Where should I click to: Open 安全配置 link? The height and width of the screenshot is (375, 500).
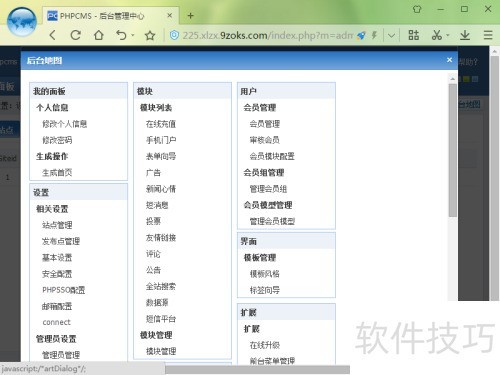pyautogui.click(x=57, y=274)
